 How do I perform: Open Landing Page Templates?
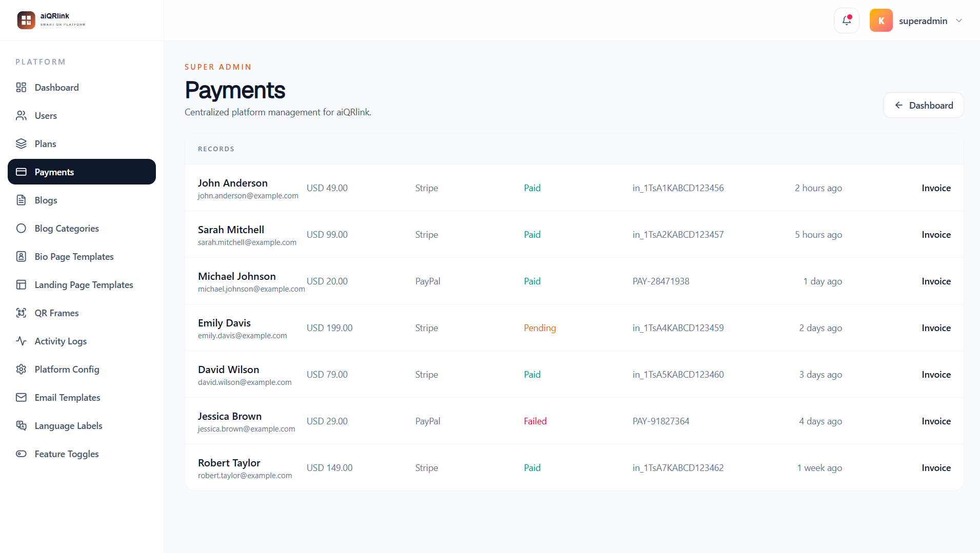pyautogui.click(x=82, y=284)
